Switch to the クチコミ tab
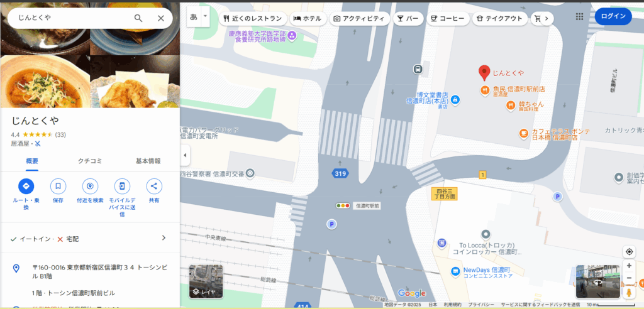644x309 pixels. (90, 161)
